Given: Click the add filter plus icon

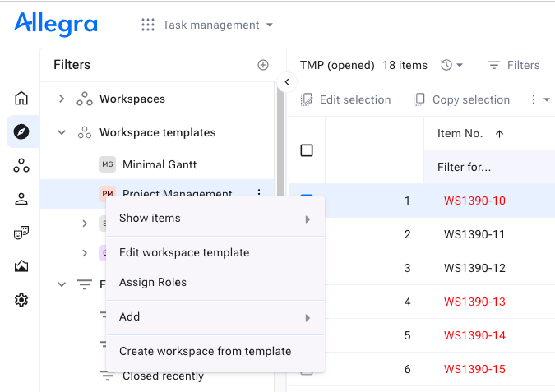Looking at the screenshot, I should coord(263,65).
